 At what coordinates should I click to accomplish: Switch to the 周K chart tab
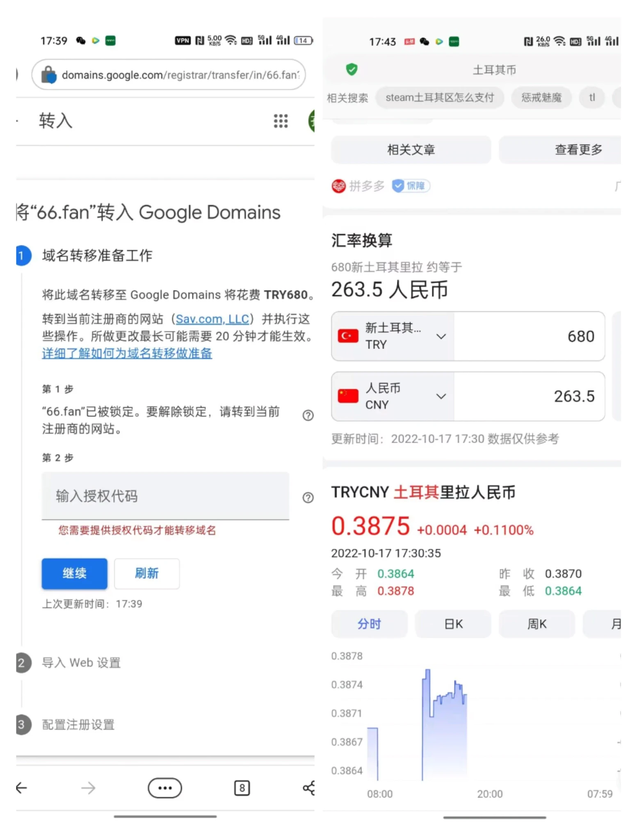pyautogui.click(x=537, y=624)
